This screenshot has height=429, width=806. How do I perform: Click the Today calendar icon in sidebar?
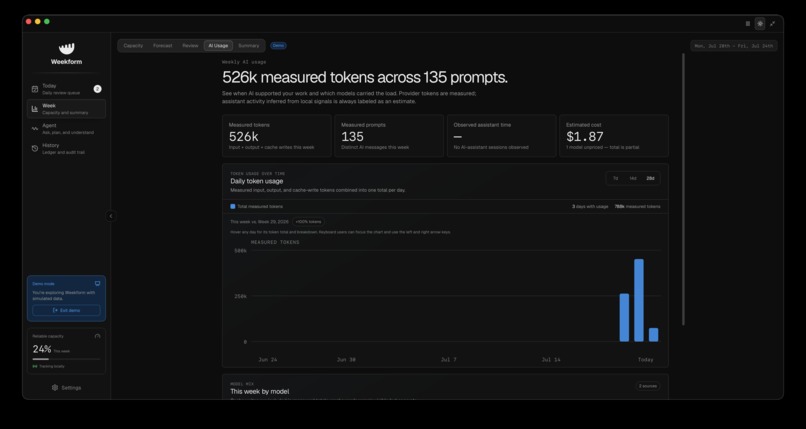35,89
